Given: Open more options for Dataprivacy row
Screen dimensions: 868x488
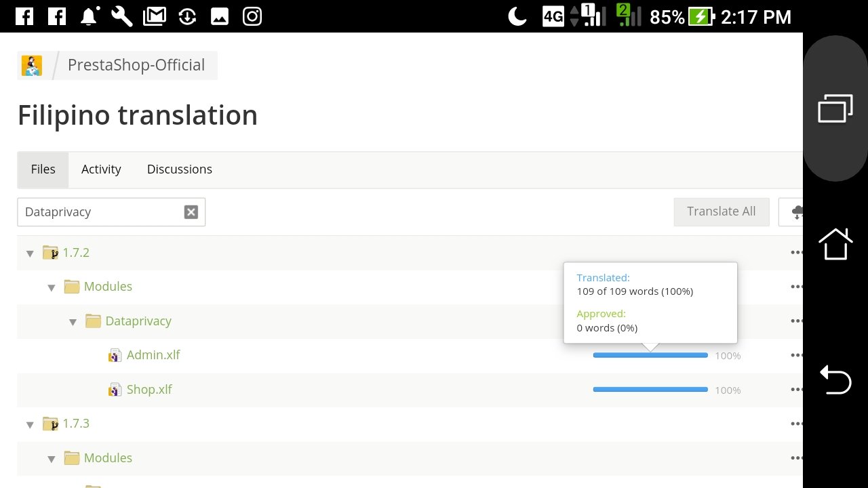Looking at the screenshot, I should coord(796,321).
